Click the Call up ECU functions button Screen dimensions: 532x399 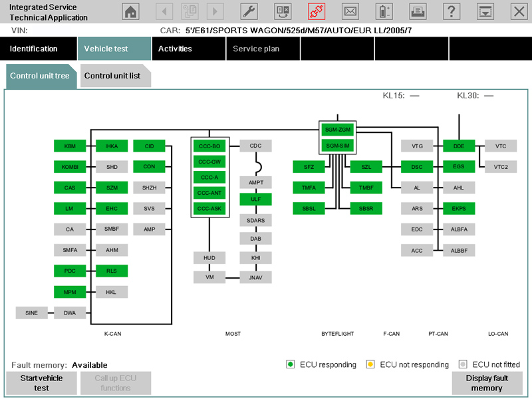coord(116,383)
